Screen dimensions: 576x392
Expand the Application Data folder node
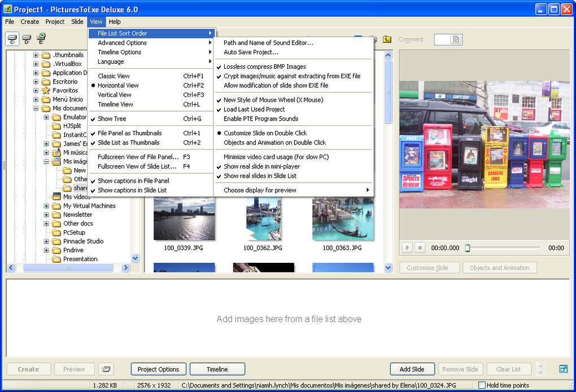click(36, 73)
